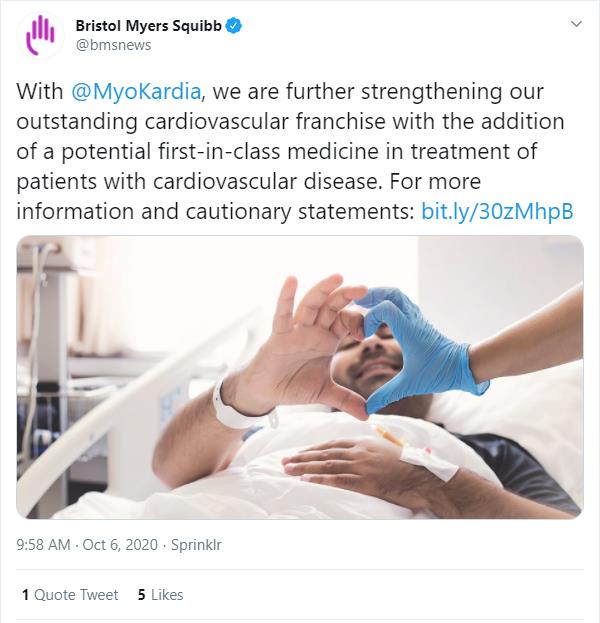Screen dimensions: 600x623
Task: Click the 9:58 AM tweet timestamp
Action: pyautogui.click(x=44, y=545)
